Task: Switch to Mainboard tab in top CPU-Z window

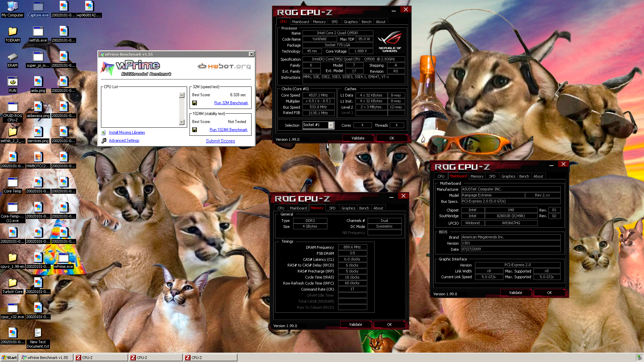Action: (300, 22)
